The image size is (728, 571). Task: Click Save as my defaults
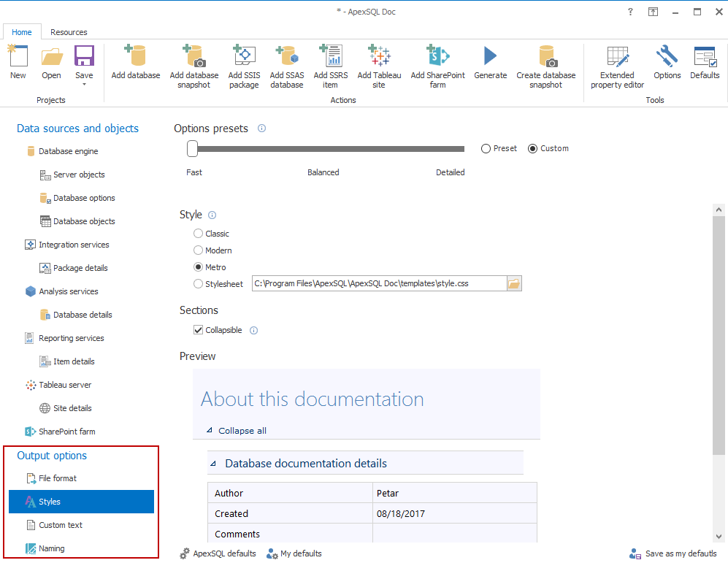pos(673,553)
